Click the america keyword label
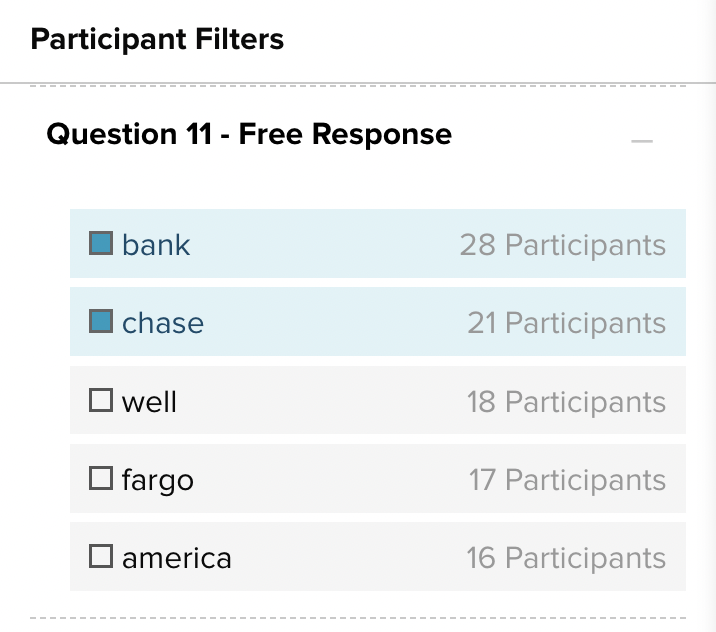The width and height of the screenshot is (716, 632). (x=177, y=558)
